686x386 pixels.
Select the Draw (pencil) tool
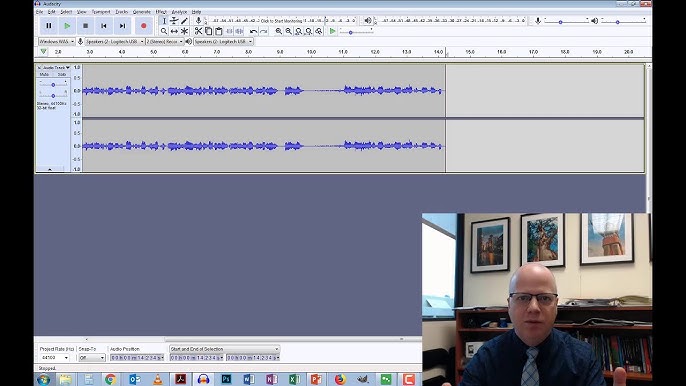pos(184,21)
